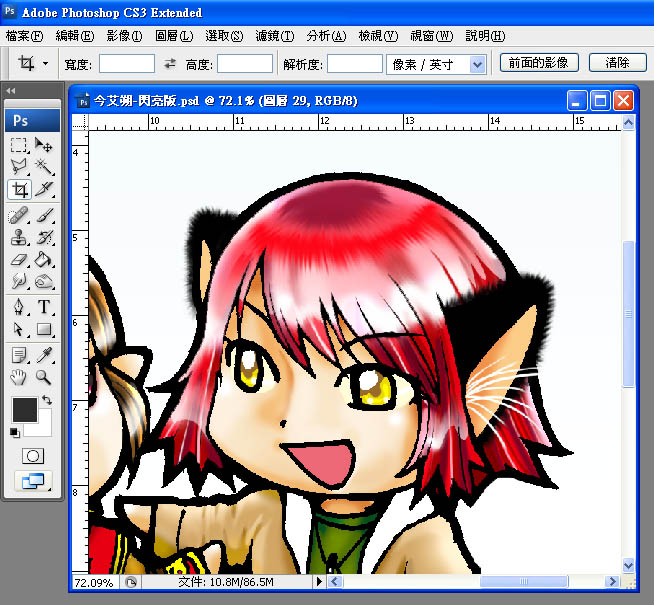The width and height of the screenshot is (654, 605).
Task: Select the Paint Bucket tool
Action: (44, 260)
